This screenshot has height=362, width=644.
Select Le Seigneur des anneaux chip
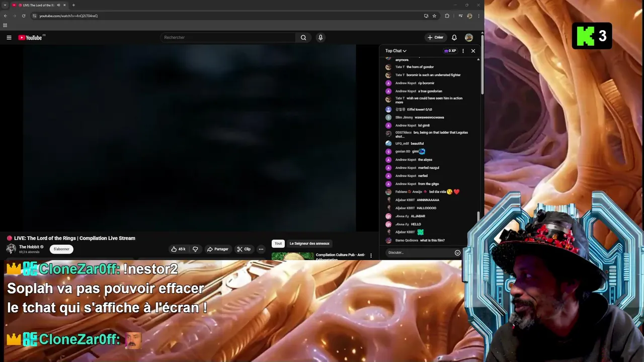point(309,243)
